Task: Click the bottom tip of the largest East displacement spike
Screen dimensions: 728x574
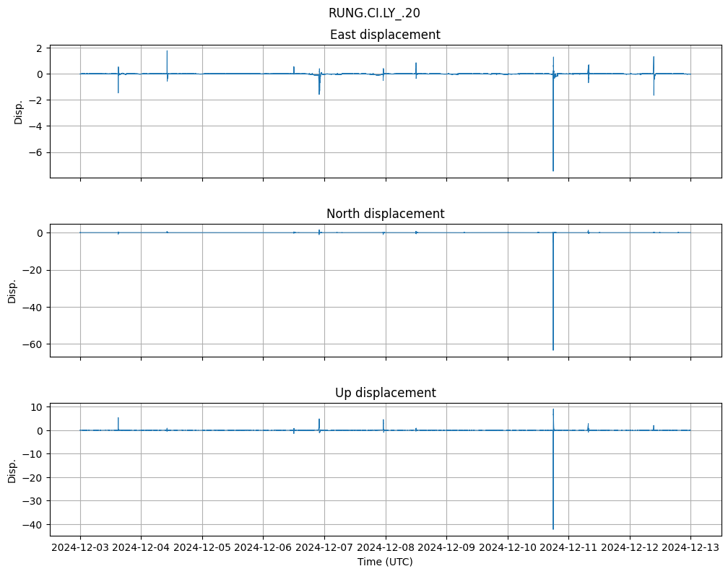Action: pos(553,170)
